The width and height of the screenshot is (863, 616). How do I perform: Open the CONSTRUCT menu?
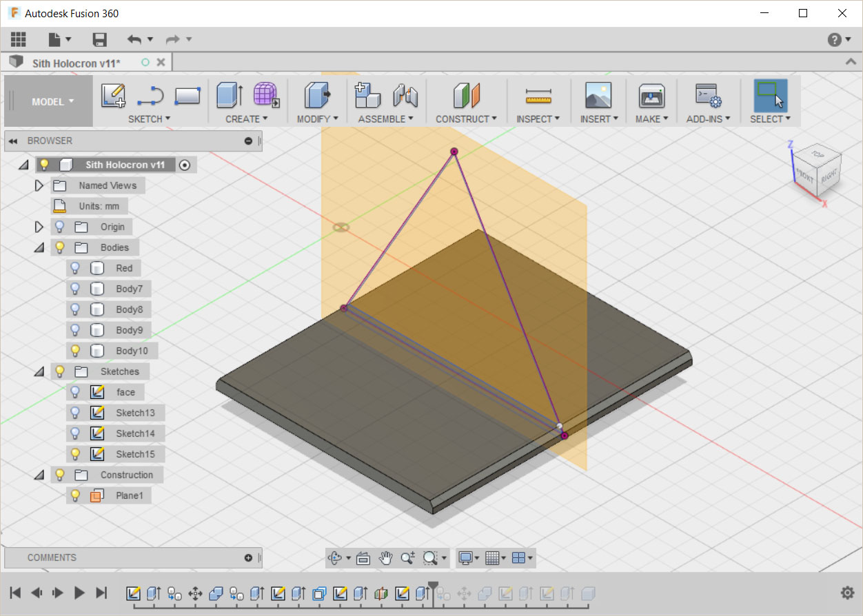point(466,119)
